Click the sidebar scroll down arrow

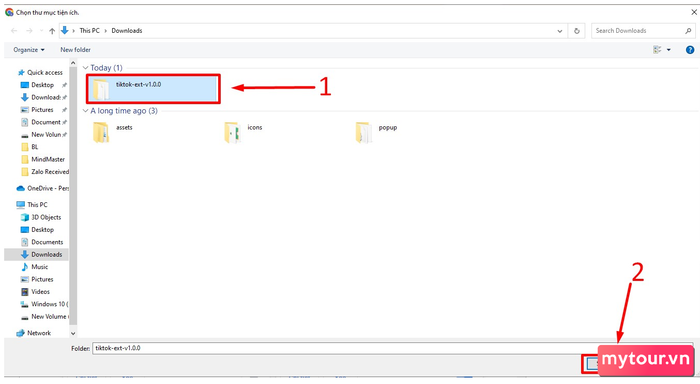(73, 333)
